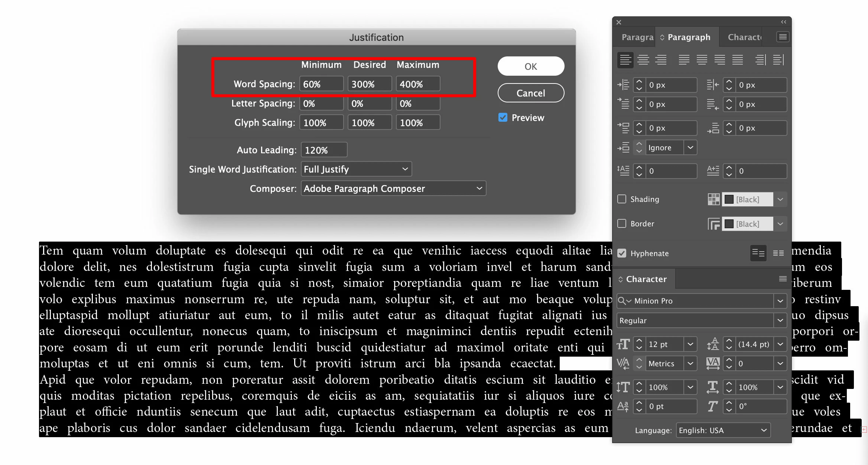Click Justify all lines alignment icon
868x465 pixels.
[x=738, y=60]
